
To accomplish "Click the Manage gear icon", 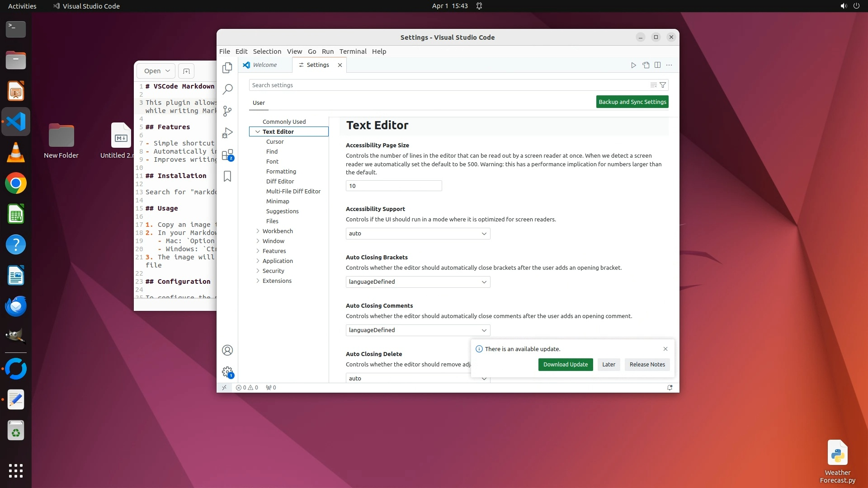I will pyautogui.click(x=227, y=372).
